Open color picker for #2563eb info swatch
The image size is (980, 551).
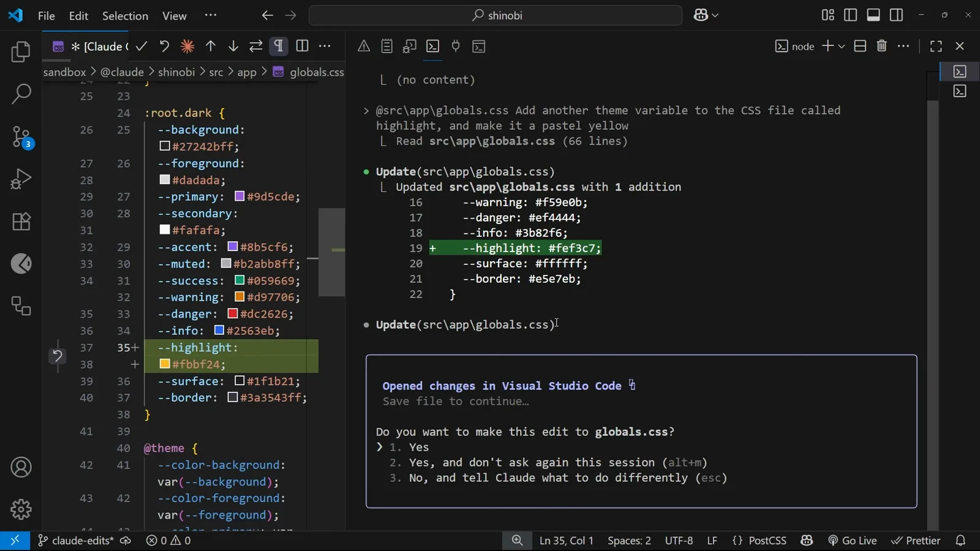point(219,331)
